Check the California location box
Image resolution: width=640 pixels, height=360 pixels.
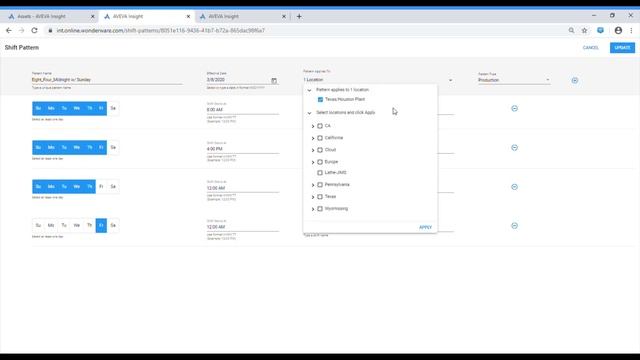point(320,138)
